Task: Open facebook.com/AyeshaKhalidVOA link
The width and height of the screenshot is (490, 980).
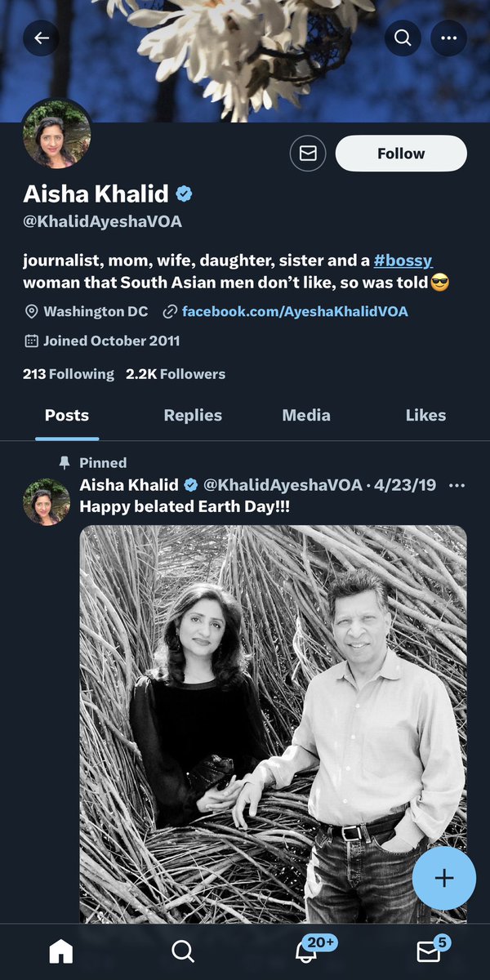Action: point(295,311)
